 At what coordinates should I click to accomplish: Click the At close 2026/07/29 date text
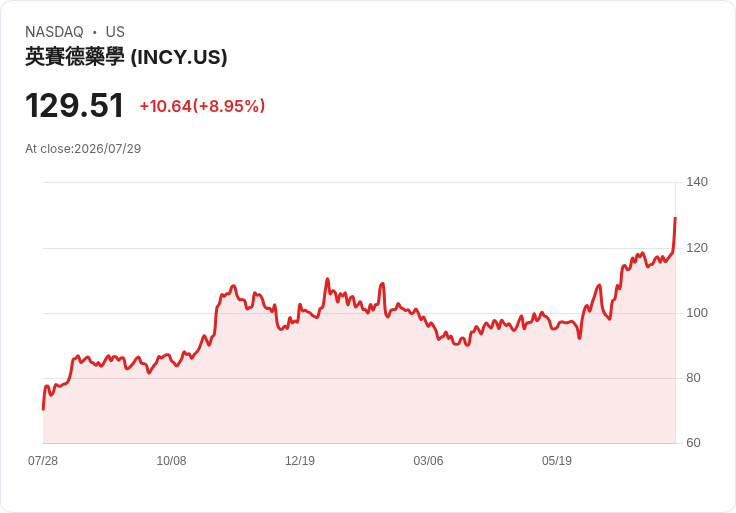[x=83, y=149]
